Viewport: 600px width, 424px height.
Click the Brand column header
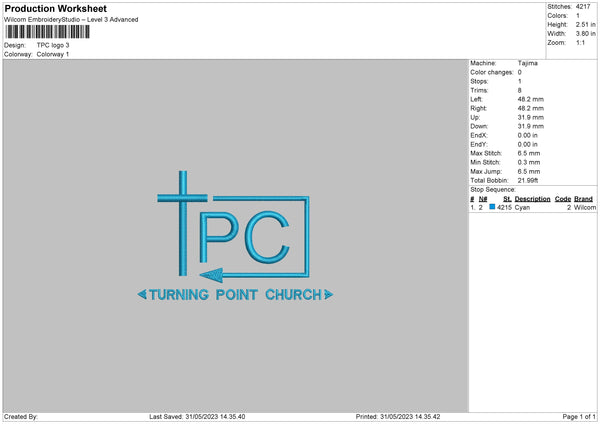(x=583, y=199)
